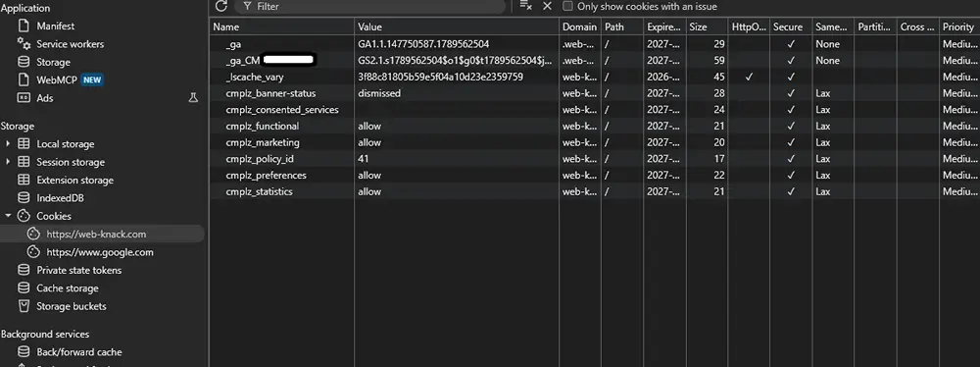Sort by Domain column header
980x367 pixels.
580,26
